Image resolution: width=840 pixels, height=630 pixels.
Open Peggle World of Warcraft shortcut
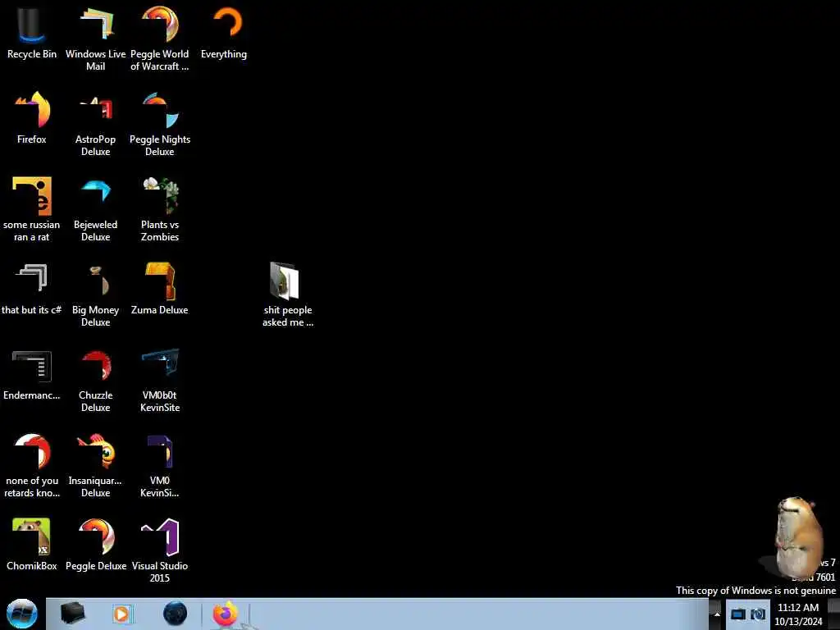click(160, 38)
